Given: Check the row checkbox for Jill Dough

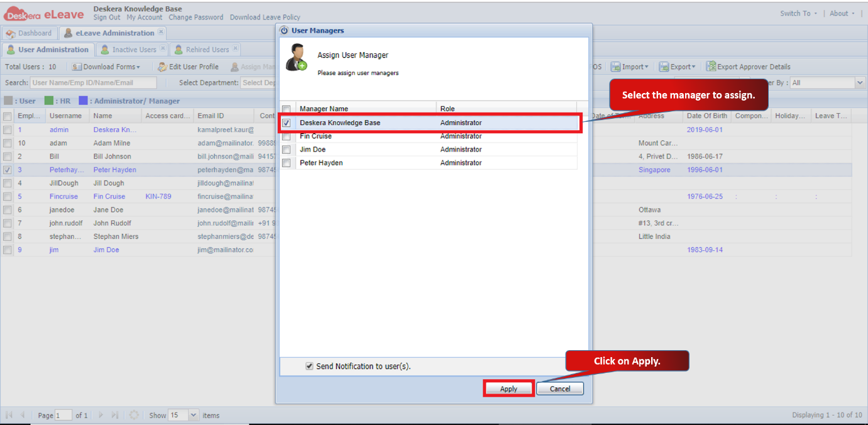Looking at the screenshot, I should [x=8, y=183].
